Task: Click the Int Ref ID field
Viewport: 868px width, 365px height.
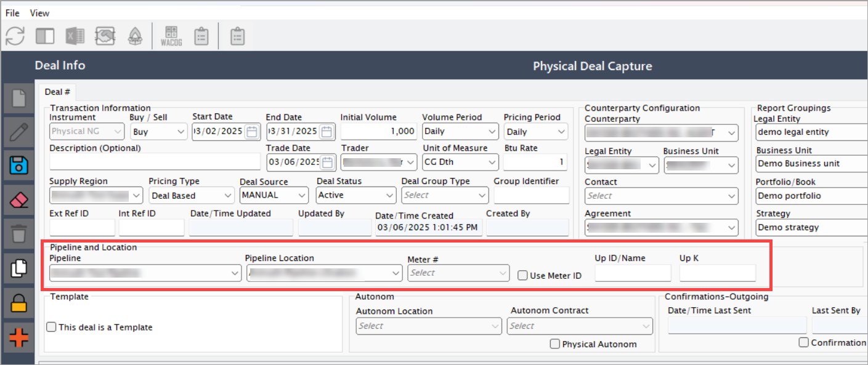Action: tap(152, 228)
